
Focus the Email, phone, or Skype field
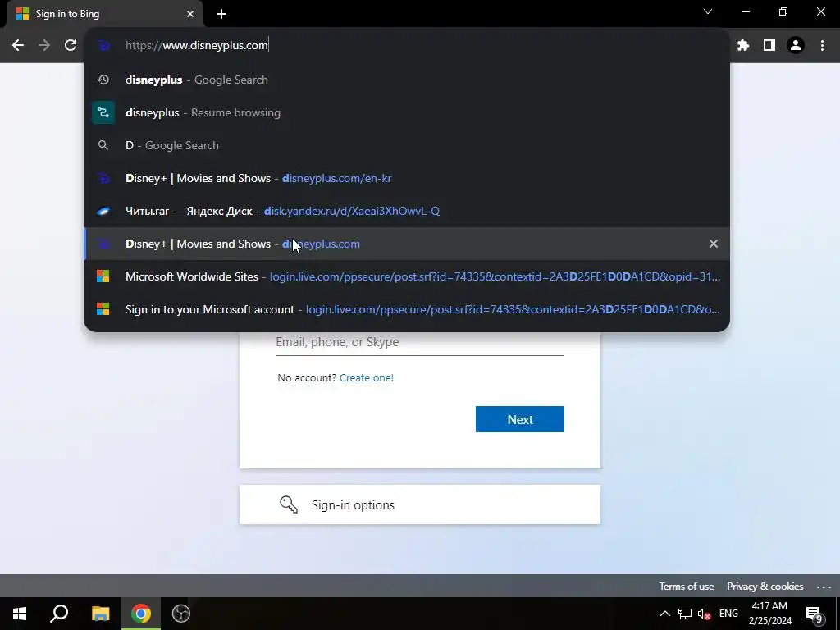coord(420,343)
